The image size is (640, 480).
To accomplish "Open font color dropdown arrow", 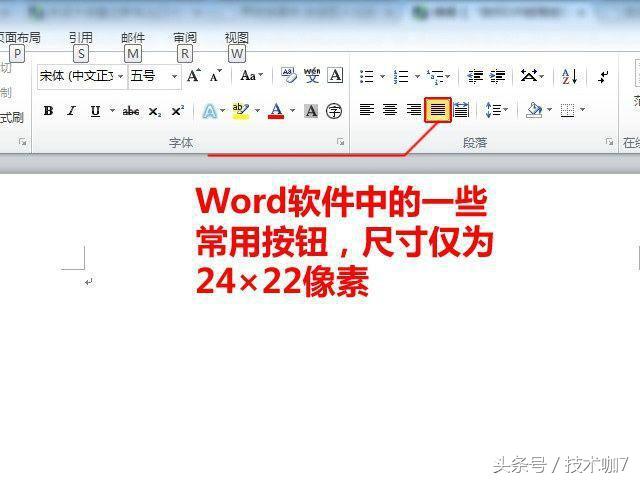I will pyautogui.click(x=293, y=110).
